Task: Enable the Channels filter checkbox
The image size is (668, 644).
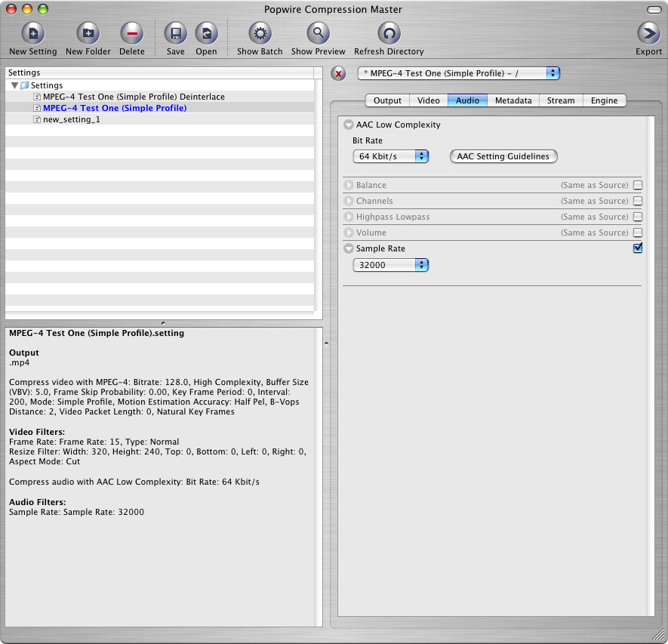Action: (x=638, y=201)
